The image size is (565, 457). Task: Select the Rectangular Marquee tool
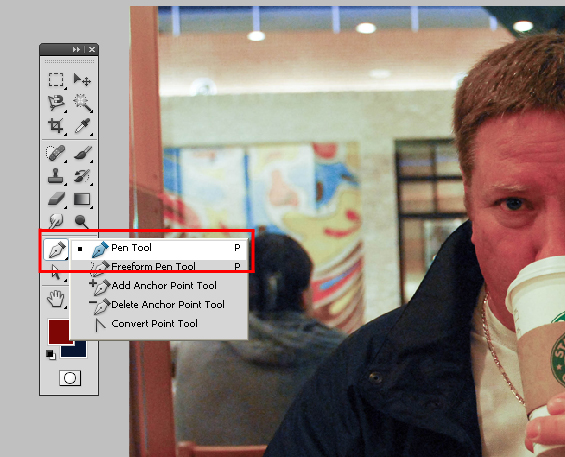56,79
